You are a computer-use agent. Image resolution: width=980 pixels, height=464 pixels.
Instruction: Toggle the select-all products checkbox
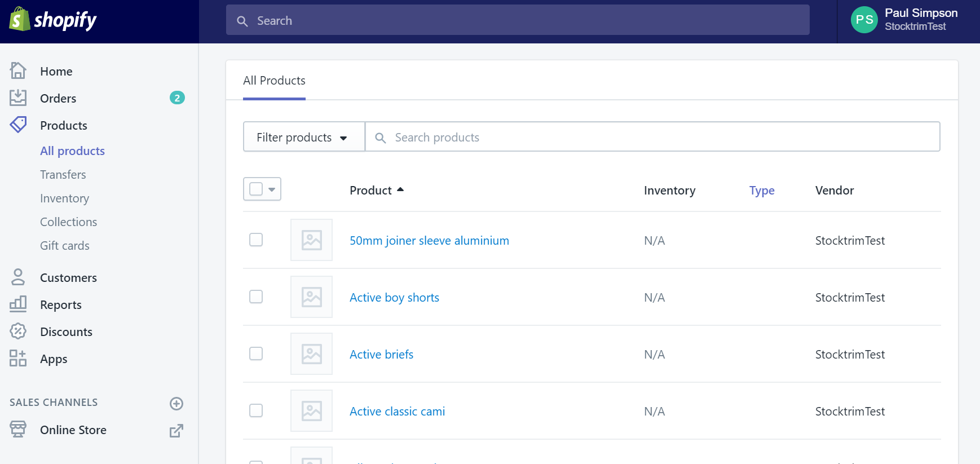coord(256,189)
